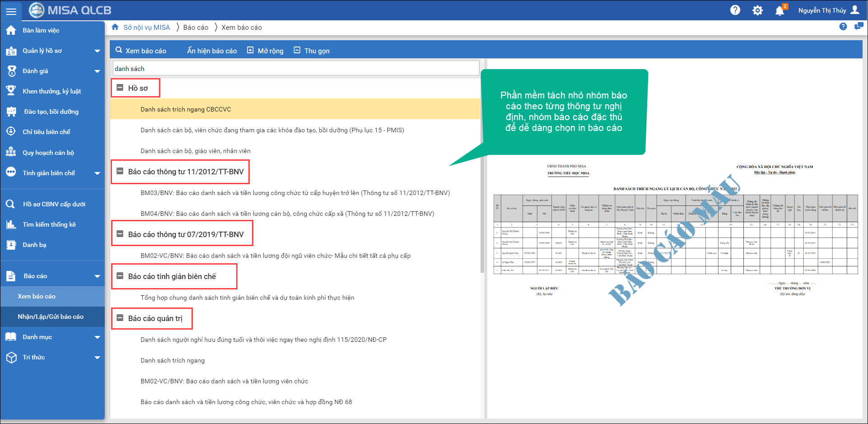Select Nhận/Lập/Gửi báo cáo submenu item
Screen dimensions: 868x424
pyautogui.click(x=51, y=317)
